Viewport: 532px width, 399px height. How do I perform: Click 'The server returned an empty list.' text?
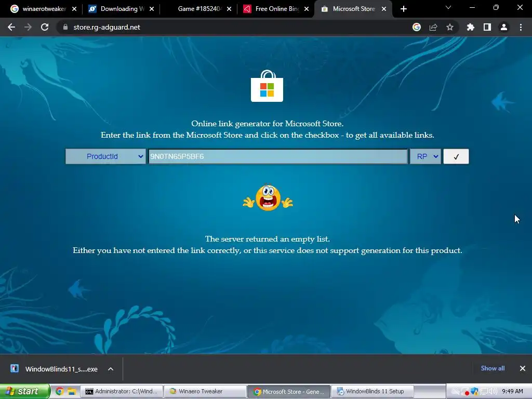(x=268, y=239)
